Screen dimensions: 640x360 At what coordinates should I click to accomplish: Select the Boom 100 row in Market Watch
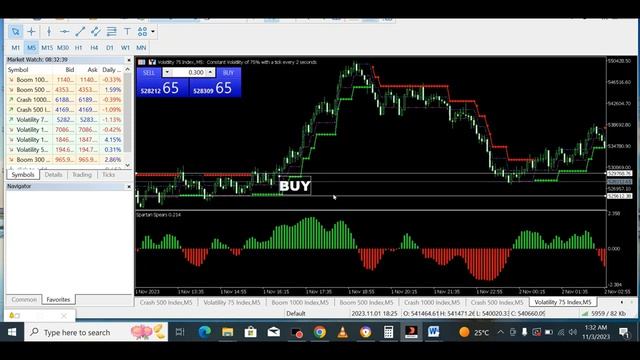(x=64, y=80)
